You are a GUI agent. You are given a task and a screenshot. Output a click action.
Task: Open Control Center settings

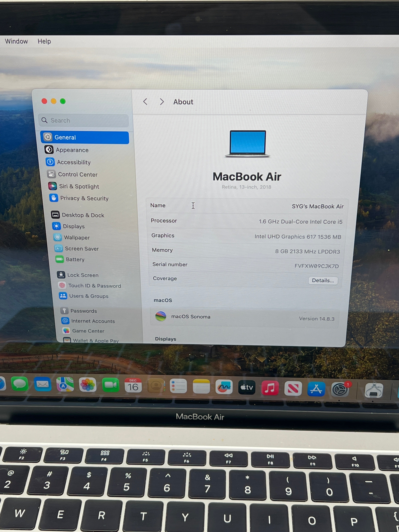(x=72, y=174)
